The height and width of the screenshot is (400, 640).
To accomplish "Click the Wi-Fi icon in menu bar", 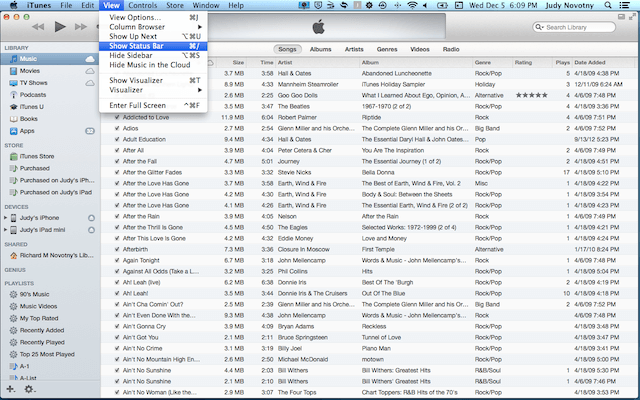I will (412, 5).
